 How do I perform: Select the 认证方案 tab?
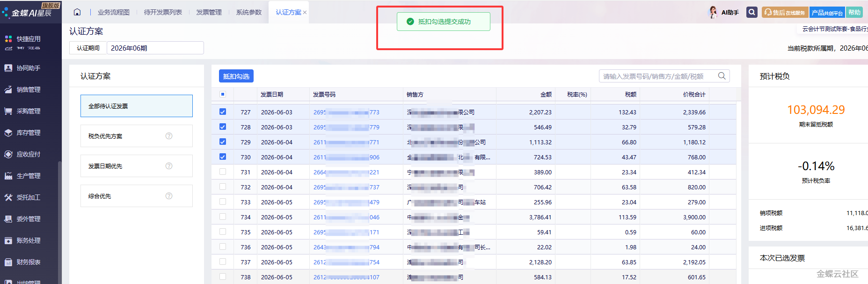tap(288, 12)
